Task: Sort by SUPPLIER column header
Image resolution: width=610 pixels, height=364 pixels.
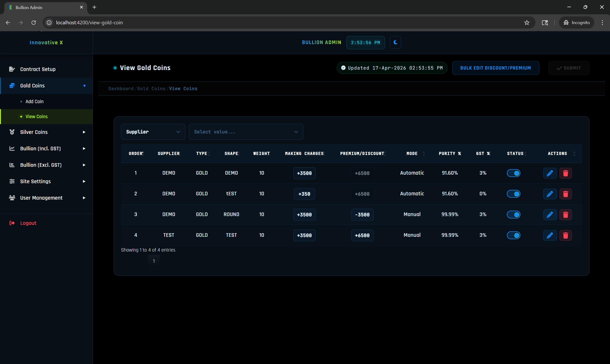Action: click(x=168, y=154)
